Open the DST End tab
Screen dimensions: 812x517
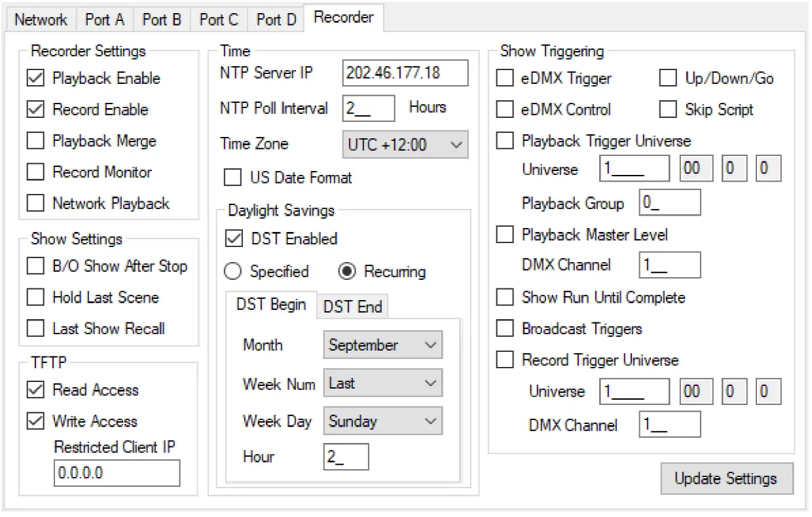pyautogui.click(x=352, y=306)
